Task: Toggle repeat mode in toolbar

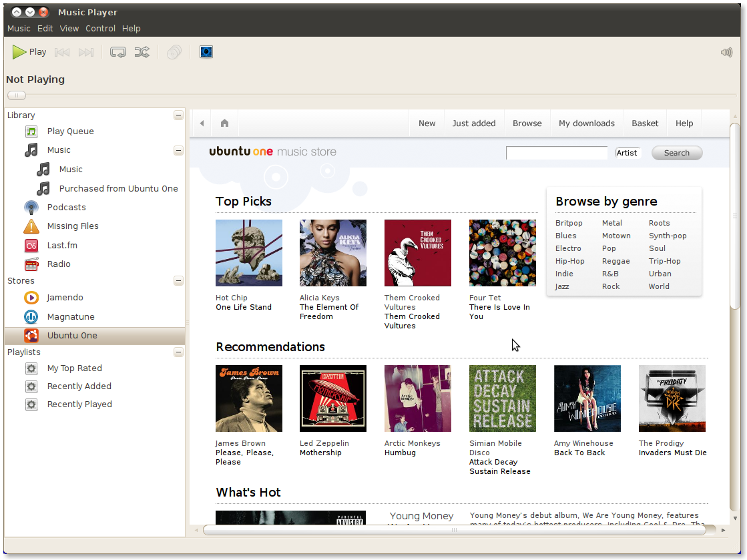Action: tap(117, 52)
